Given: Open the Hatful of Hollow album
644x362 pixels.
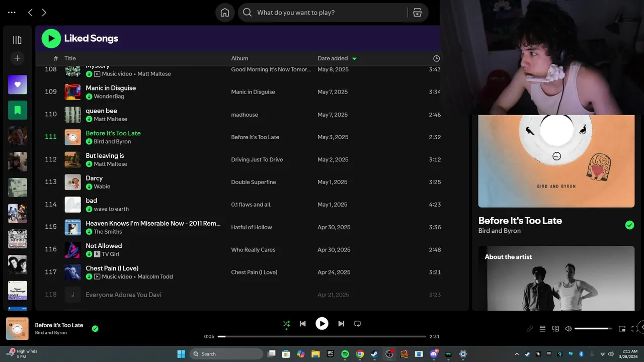Looking at the screenshot, I should coord(252,227).
